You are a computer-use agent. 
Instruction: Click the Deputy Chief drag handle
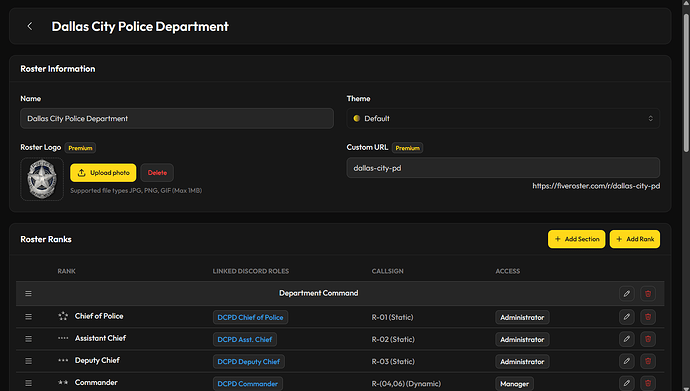click(x=28, y=361)
